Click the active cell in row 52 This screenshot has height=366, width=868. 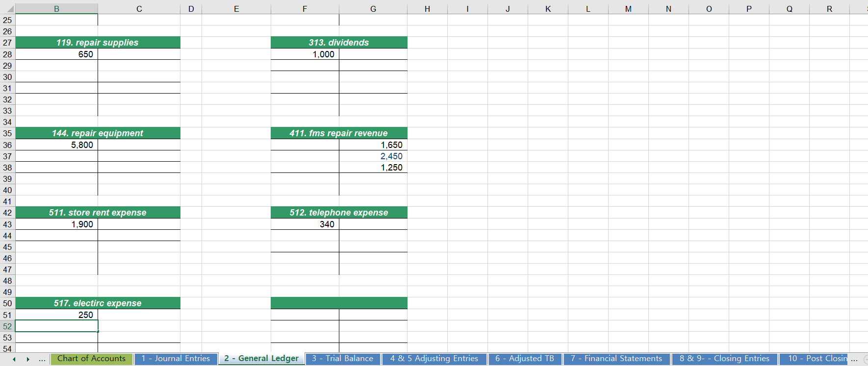point(56,326)
